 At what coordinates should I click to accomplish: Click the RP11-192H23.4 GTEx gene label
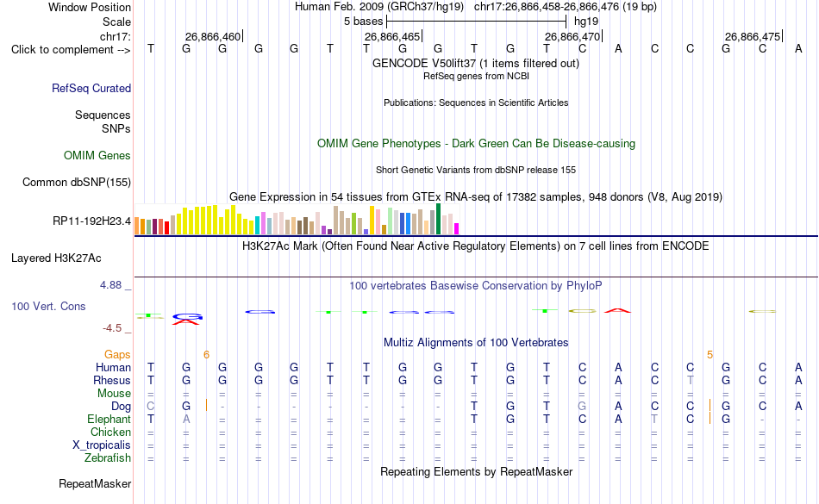(91, 221)
